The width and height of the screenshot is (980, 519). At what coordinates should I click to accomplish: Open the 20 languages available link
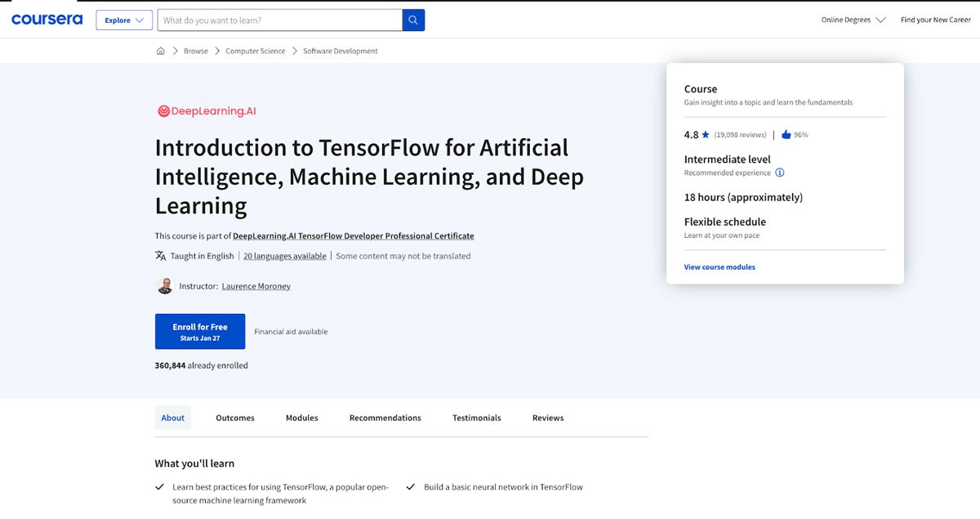(285, 256)
